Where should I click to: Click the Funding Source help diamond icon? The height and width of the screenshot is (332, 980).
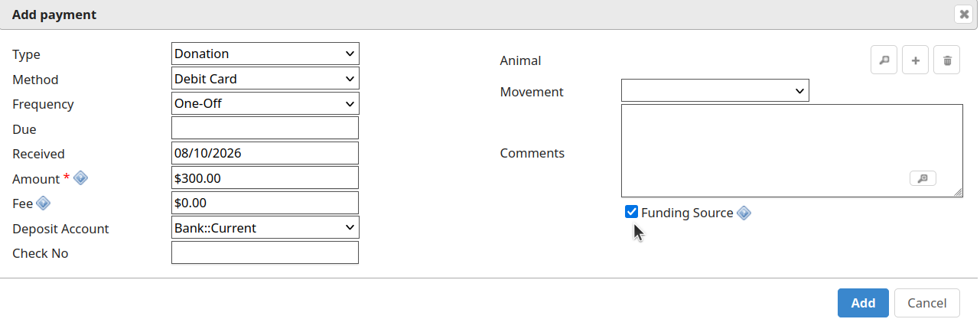[744, 213]
